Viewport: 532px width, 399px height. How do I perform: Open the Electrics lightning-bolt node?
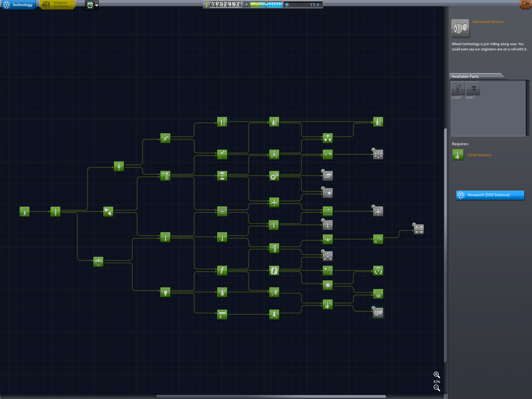(x=222, y=270)
